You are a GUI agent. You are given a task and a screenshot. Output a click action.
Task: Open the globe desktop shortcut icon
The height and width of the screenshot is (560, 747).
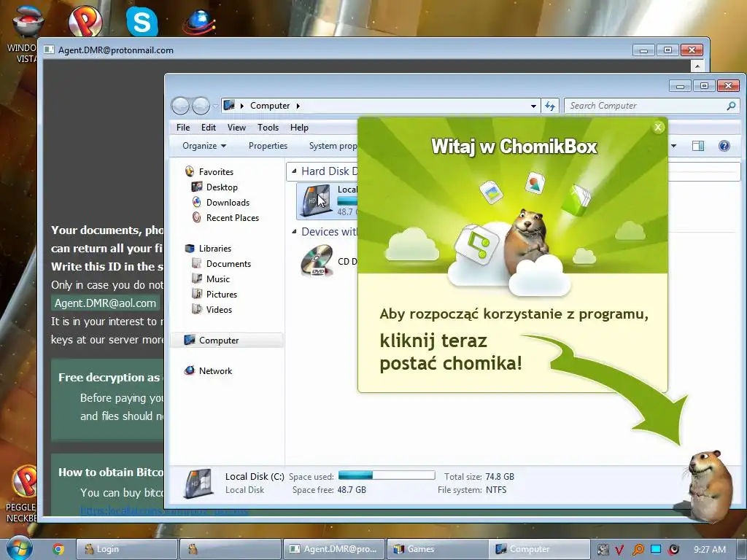198,23
